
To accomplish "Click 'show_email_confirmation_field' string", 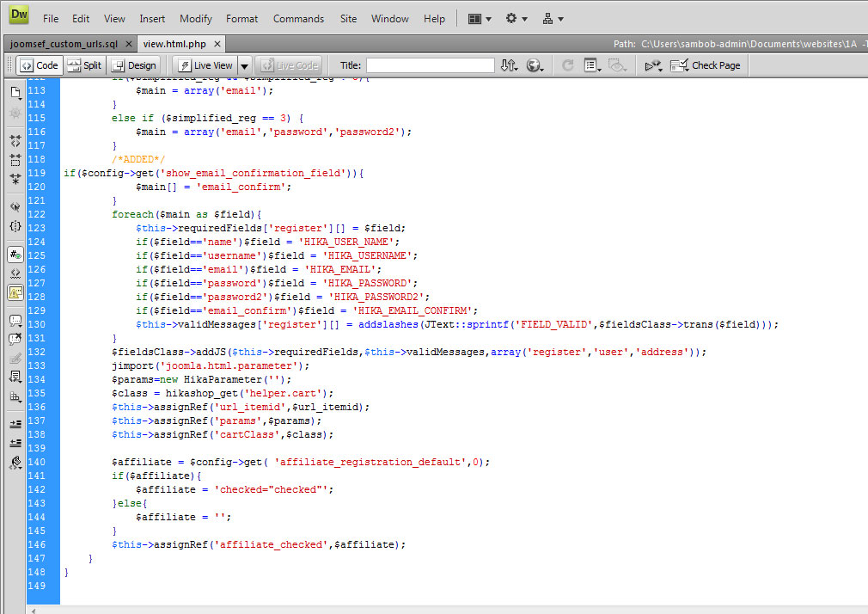I will click(253, 173).
